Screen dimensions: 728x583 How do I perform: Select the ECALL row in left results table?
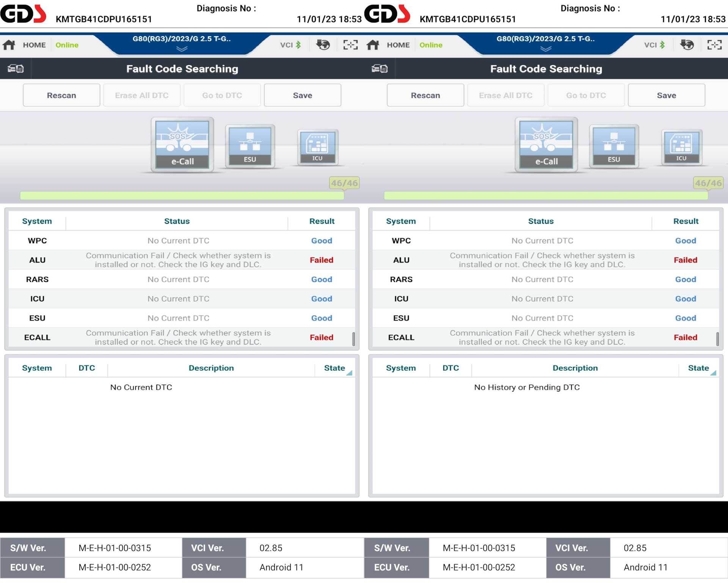tap(181, 338)
